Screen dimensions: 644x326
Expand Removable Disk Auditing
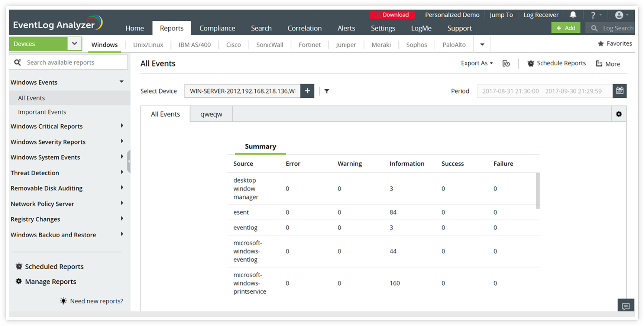[x=122, y=188]
